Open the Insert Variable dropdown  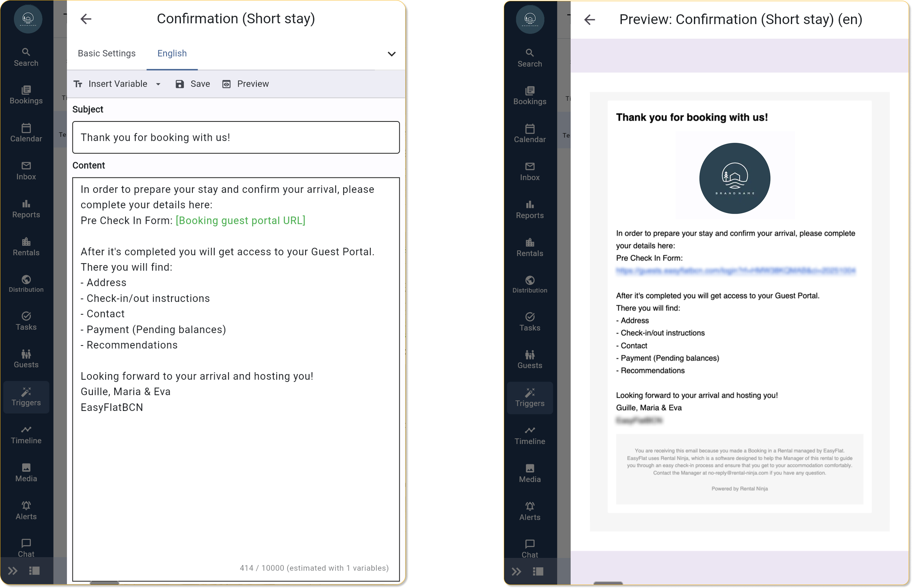118,84
